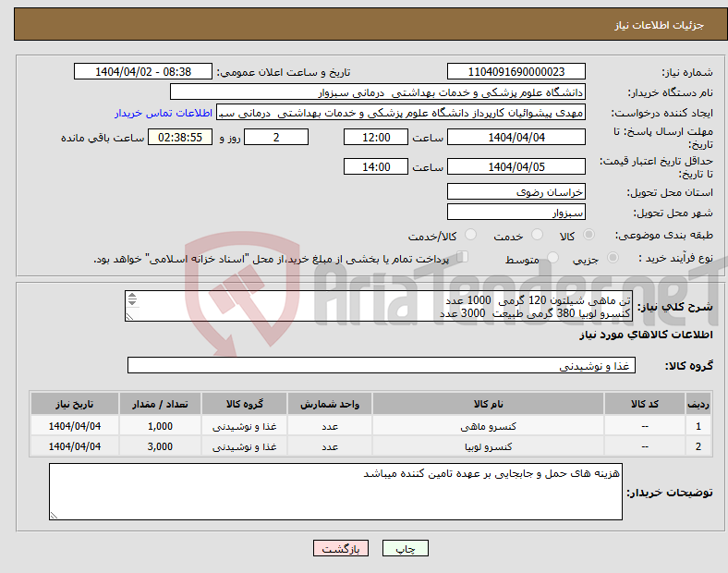
Task: Click the گروه کالا field غذا و نوشیدنی
Action: point(382,365)
